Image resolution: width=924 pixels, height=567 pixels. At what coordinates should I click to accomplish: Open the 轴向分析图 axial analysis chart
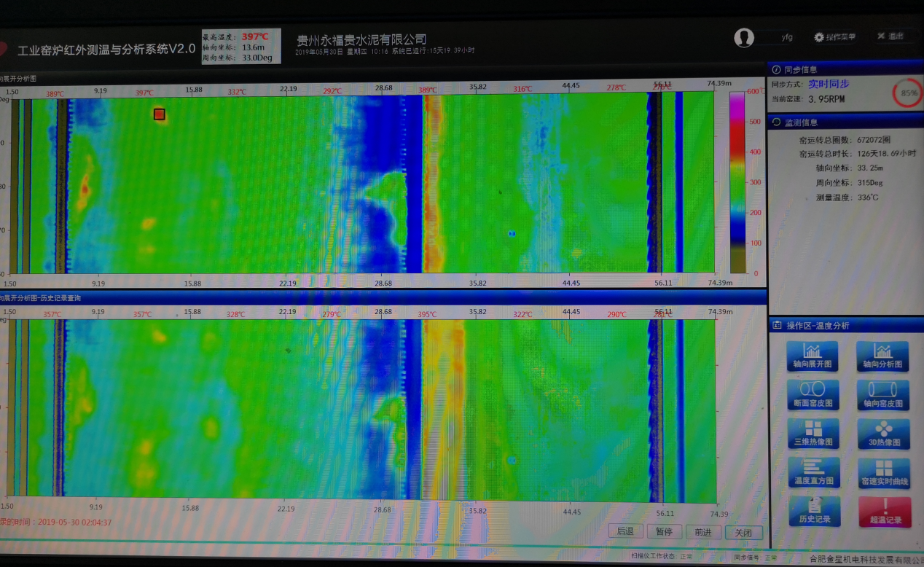point(882,356)
